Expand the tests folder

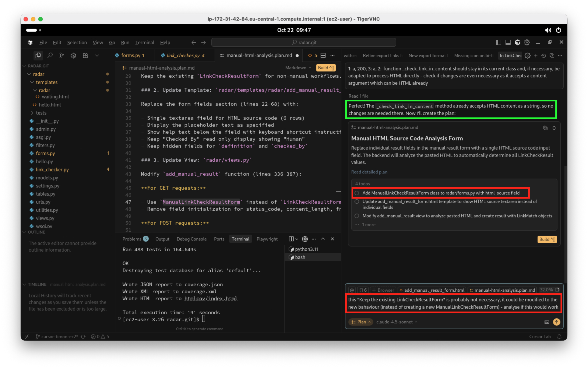tap(41, 113)
